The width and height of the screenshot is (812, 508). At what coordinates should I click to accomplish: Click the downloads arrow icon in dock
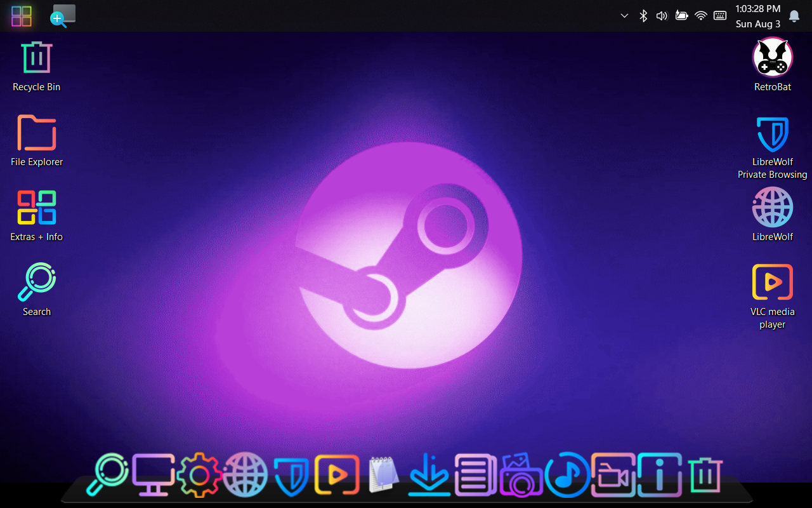click(429, 475)
